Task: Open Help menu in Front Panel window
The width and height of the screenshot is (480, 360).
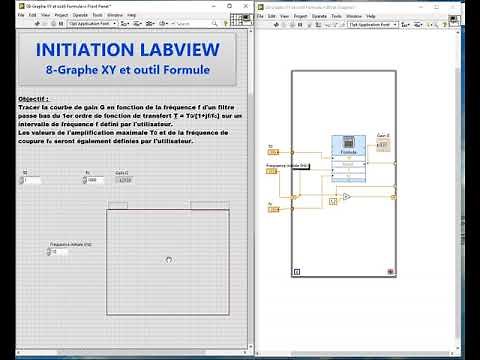Action: 132,15
